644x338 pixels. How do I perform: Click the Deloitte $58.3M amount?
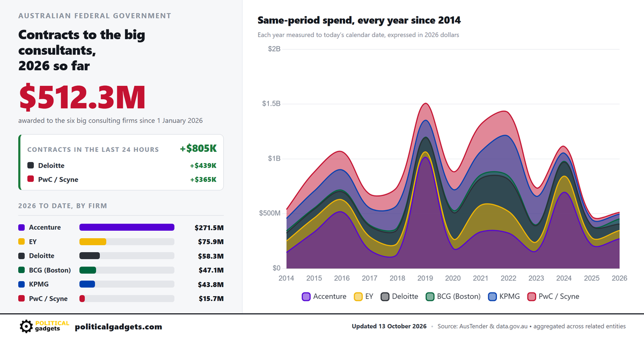click(x=210, y=256)
